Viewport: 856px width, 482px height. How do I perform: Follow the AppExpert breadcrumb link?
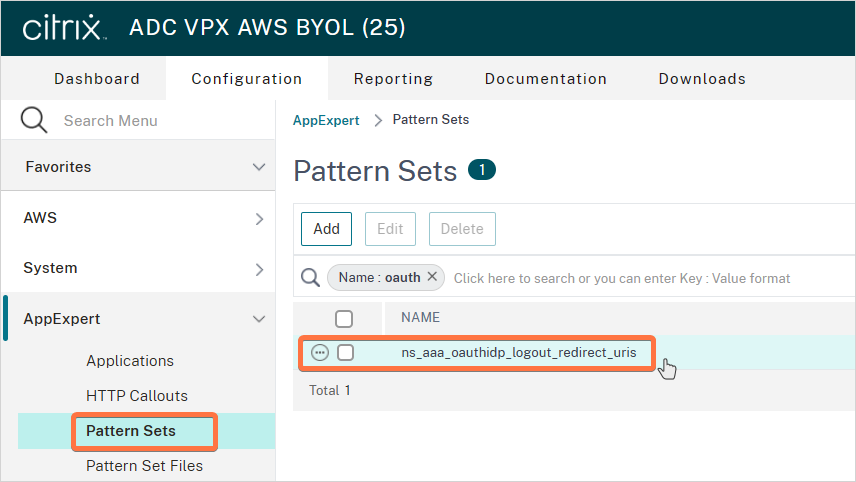click(326, 120)
